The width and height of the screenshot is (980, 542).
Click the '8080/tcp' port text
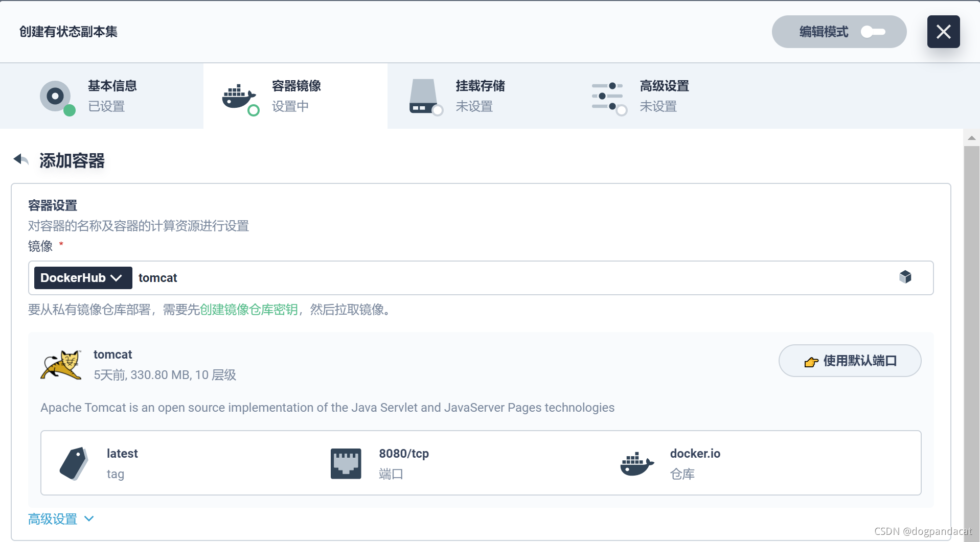(x=404, y=454)
